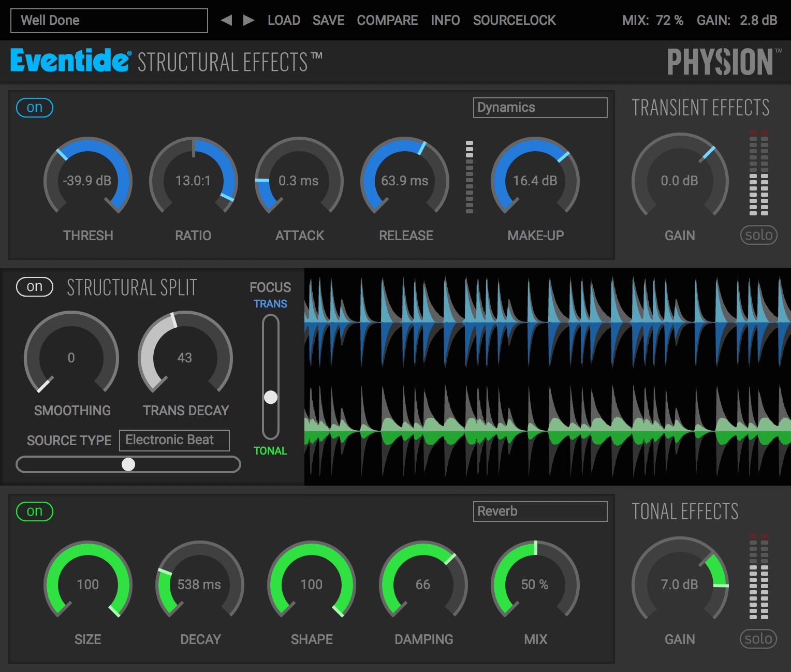This screenshot has height=672, width=791.
Task: Click the FOCUS vertical slider handle
Action: (x=271, y=397)
